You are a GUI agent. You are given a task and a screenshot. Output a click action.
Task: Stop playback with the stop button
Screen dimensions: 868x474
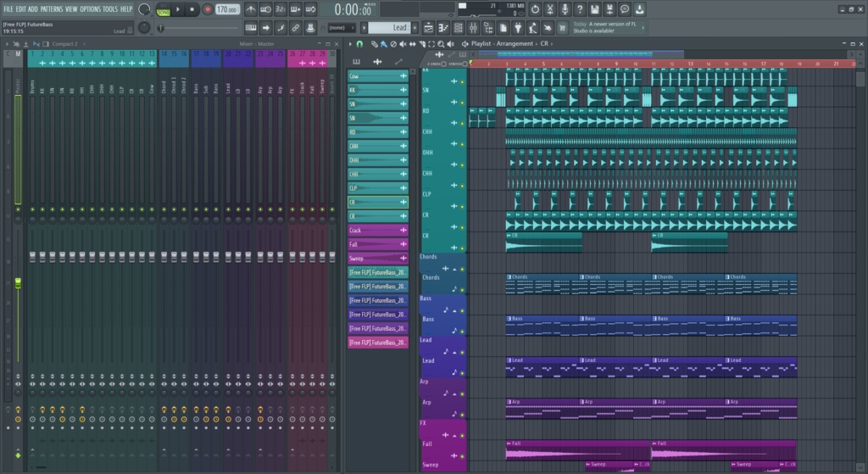click(x=192, y=9)
